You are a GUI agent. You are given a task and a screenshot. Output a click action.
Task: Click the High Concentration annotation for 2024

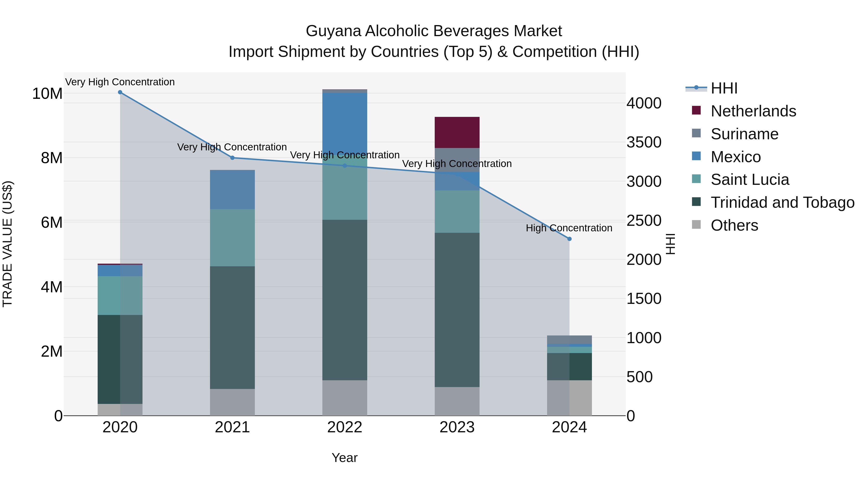pyautogui.click(x=569, y=228)
